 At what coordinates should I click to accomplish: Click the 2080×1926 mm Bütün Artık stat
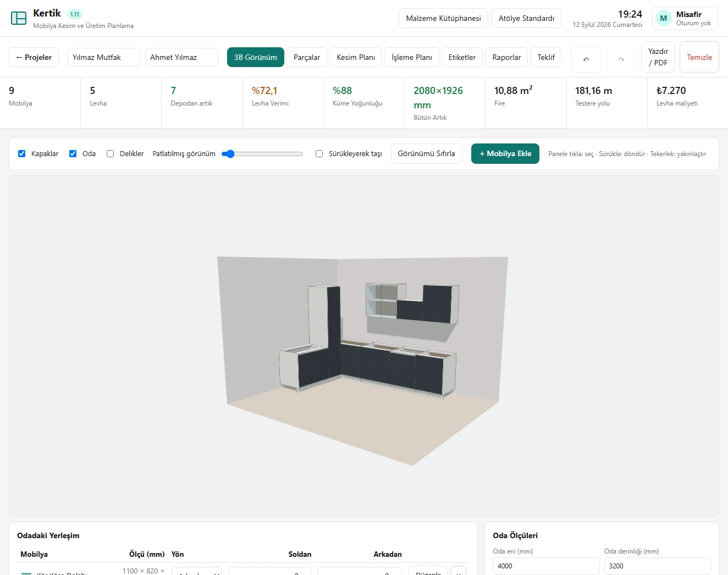445,103
